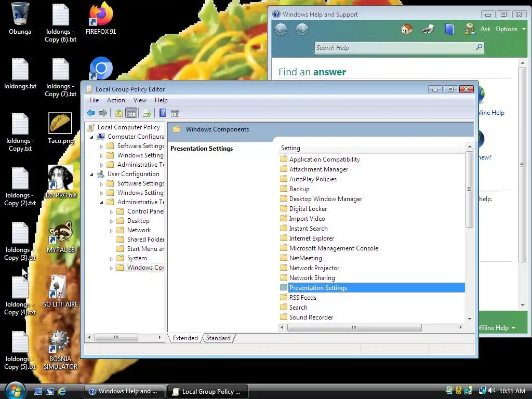Viewport: 532px width, 399px height.
Task: Click the console tree horizontal scrollbar thumb
Action: 116,337
